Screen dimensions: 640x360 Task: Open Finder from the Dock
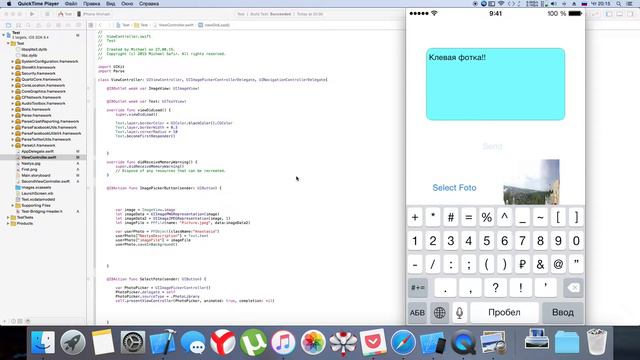pyautogui.click(x=43, y=342)
